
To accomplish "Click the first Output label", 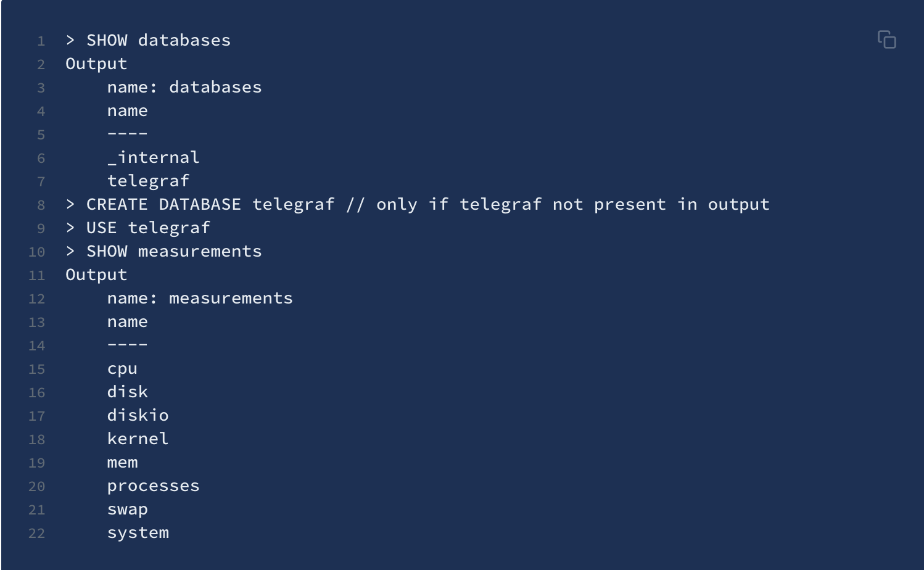I will point(96,64).
